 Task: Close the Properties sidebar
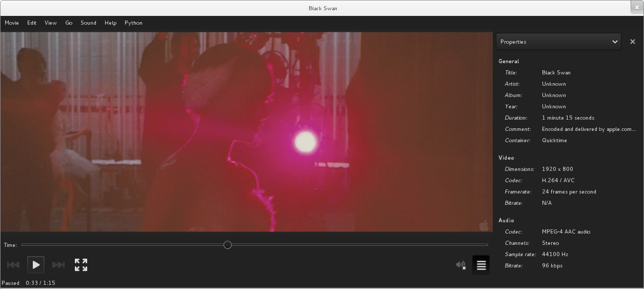[633, 42]
